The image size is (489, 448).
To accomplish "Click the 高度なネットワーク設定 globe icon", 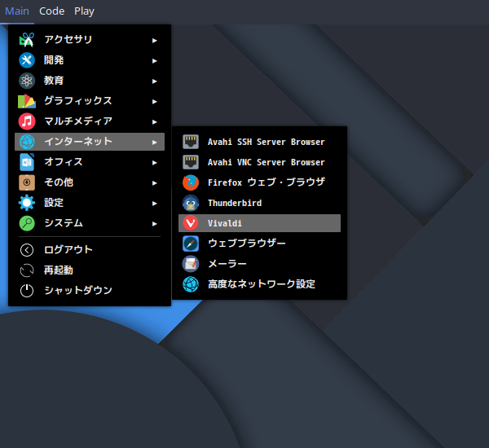I will (x=191, y=284).
